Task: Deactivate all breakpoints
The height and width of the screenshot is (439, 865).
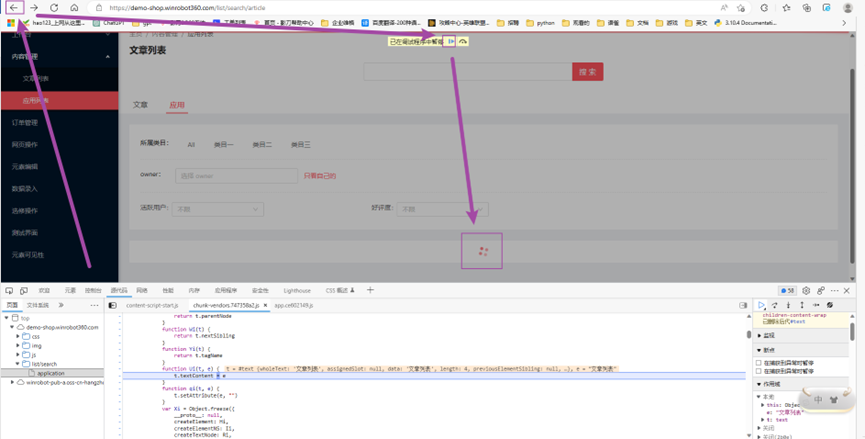Action: [830, 305]
